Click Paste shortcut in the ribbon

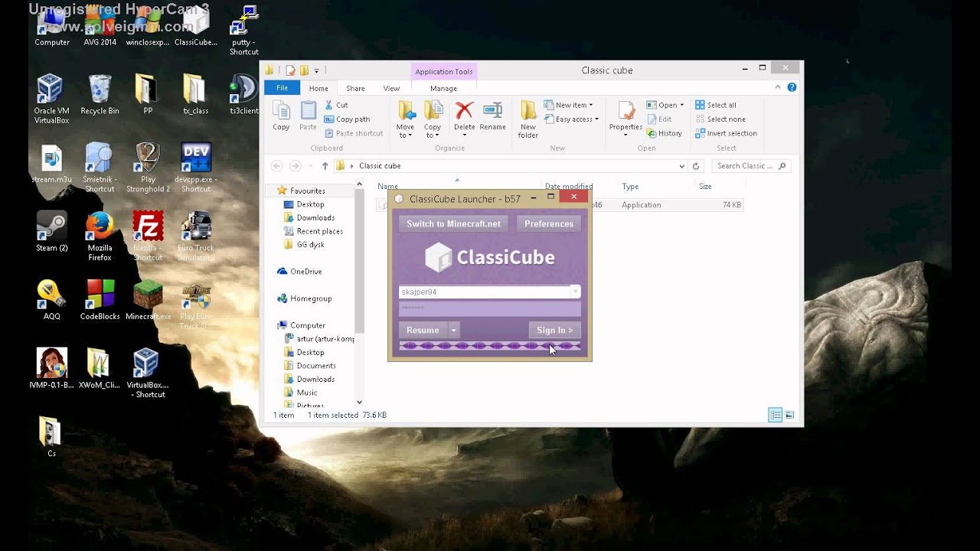coord(354,133)
